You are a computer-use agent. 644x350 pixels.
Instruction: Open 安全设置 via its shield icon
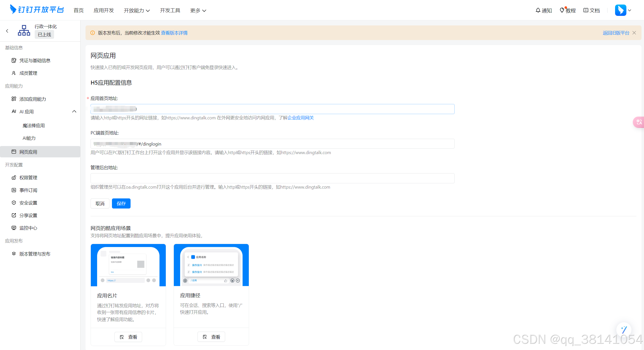coord(14,202)
